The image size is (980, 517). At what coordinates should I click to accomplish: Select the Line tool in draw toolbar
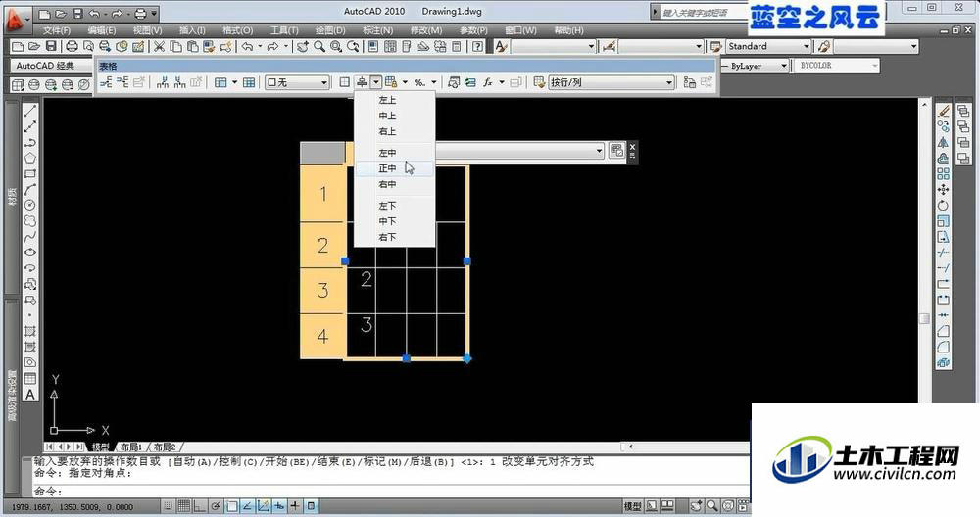pos(30,112)
